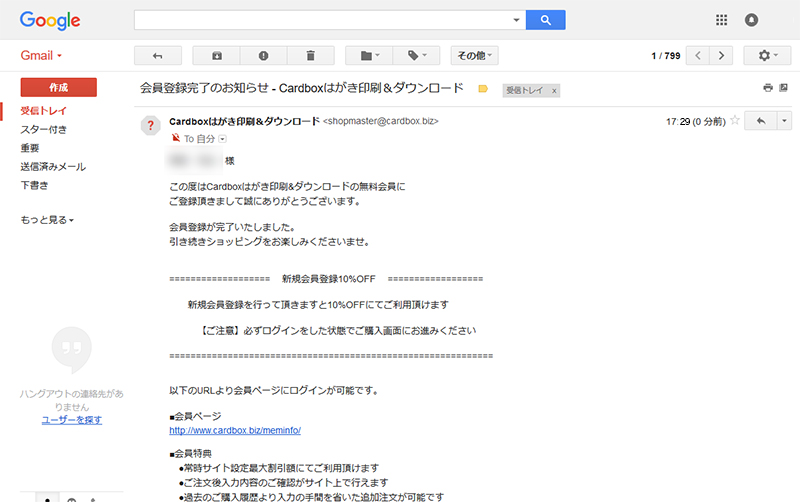Open the Gmail product dropdown
The height and width of the screenshot is (502, 800).
41,55
